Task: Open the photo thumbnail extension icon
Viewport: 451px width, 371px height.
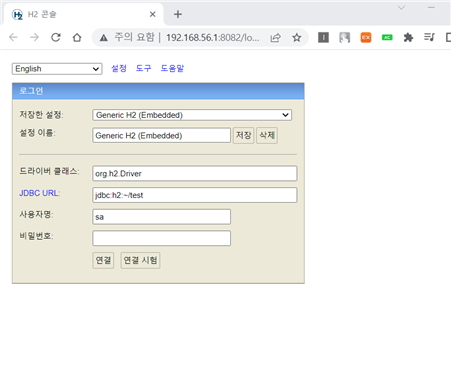Action: point(345,37)
